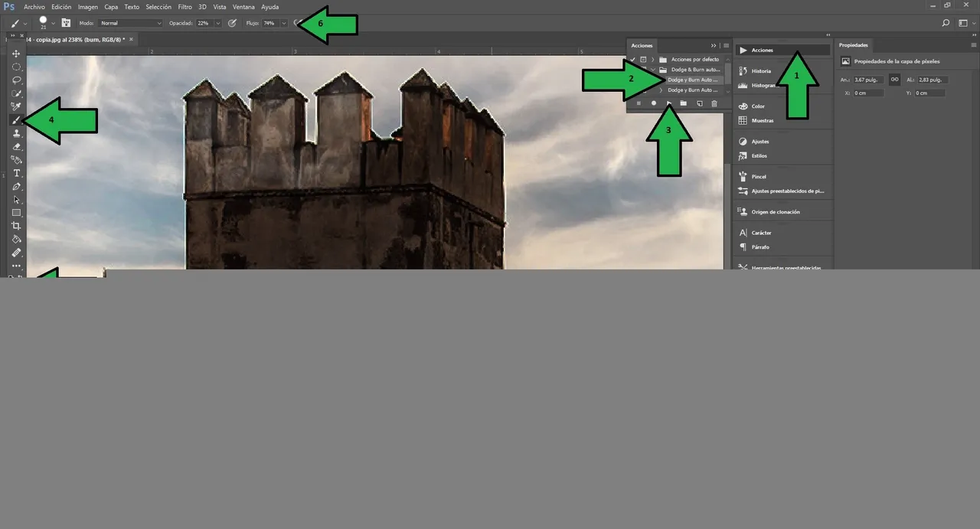This screenshot has width=980, height=529.
Task: Expand the Acciones por defecto set
Action: click(653, 59)
